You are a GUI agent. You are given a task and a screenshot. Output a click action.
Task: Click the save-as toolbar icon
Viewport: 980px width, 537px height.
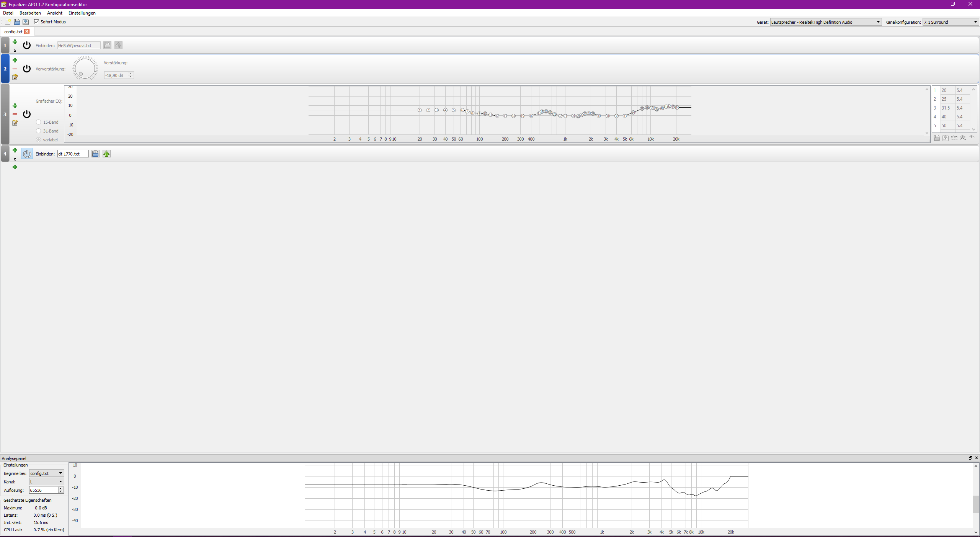click(26, 22)
